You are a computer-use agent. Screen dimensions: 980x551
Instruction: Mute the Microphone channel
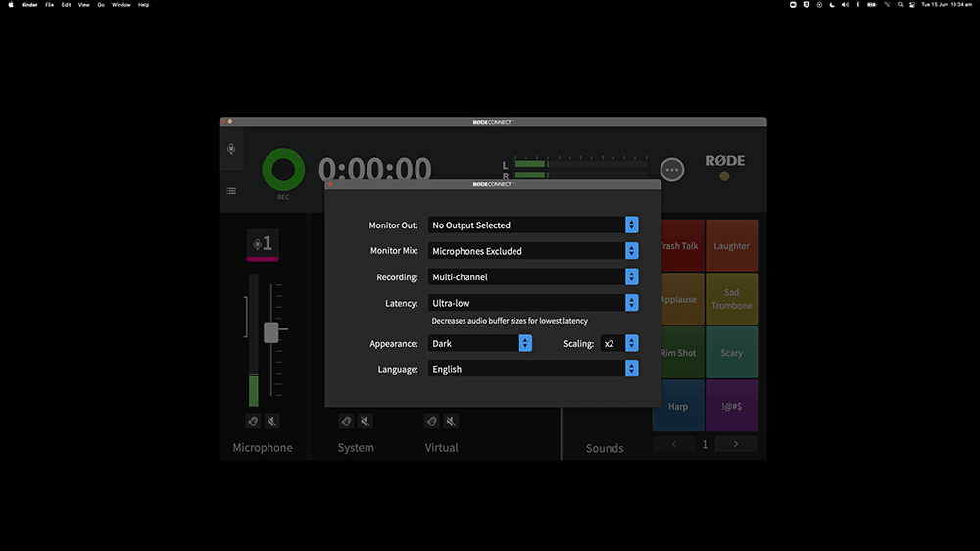[271, 421]
